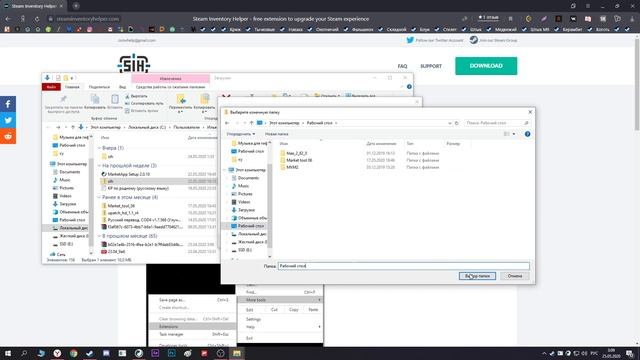This screenshot has width=640, height=360.
Task: Click Новая папка in the dialog
Action: pos(276,134)
